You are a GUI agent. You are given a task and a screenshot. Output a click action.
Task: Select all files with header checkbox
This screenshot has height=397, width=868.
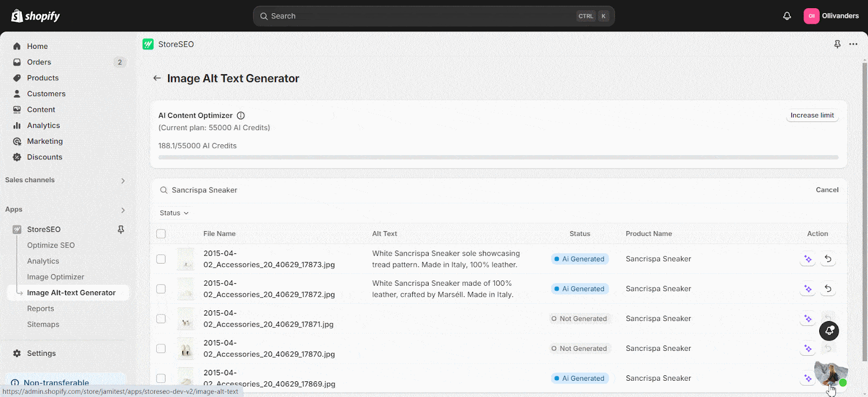161,234
